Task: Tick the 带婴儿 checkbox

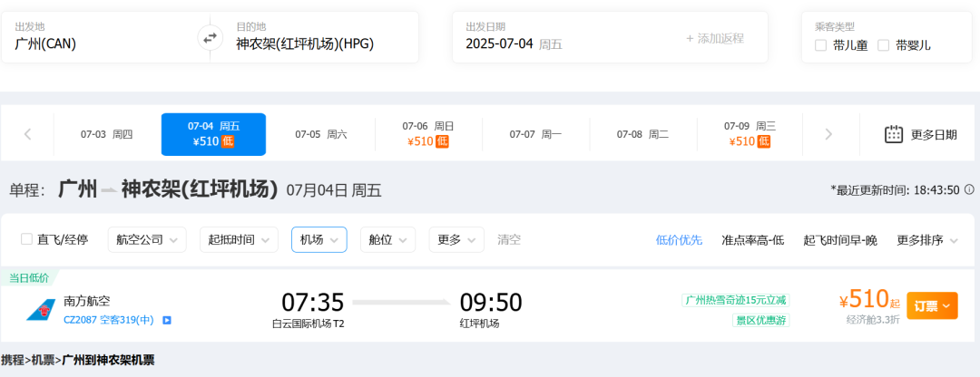Action: [x=883, y=45]
